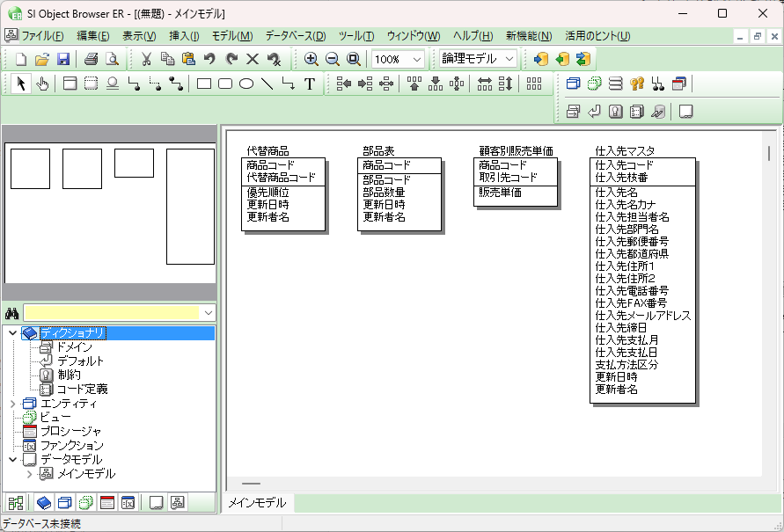Click 販売単価 attribute in 顧客別販売単価
The height and width of the screenshot is (532, 784).
(500, 193)
